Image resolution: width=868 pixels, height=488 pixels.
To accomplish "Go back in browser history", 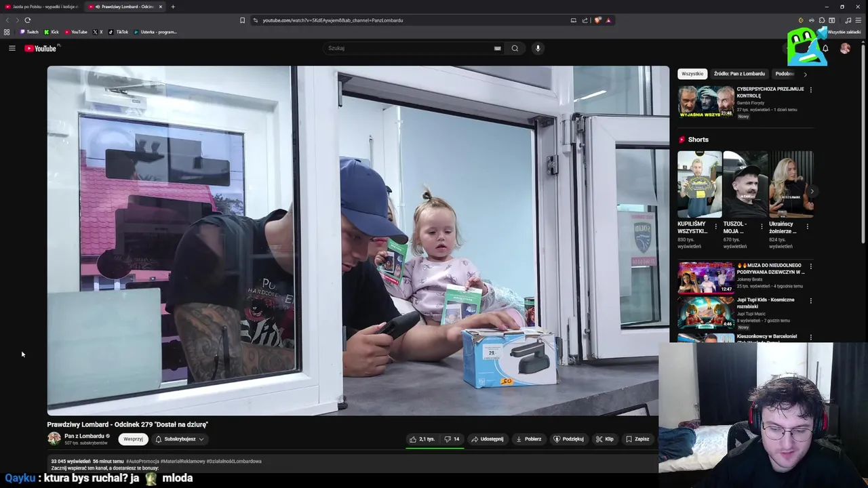I will (7, 20).
